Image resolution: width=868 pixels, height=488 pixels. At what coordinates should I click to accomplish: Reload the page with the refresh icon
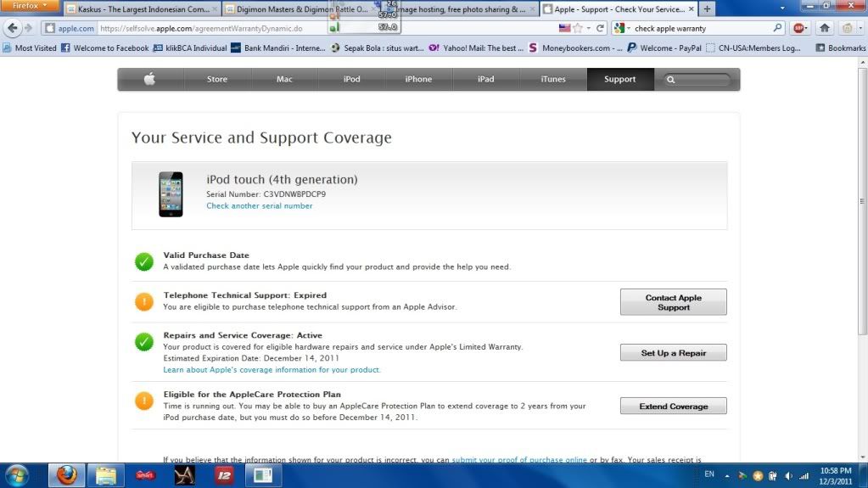pyautogui.click(x=600, y=28)
